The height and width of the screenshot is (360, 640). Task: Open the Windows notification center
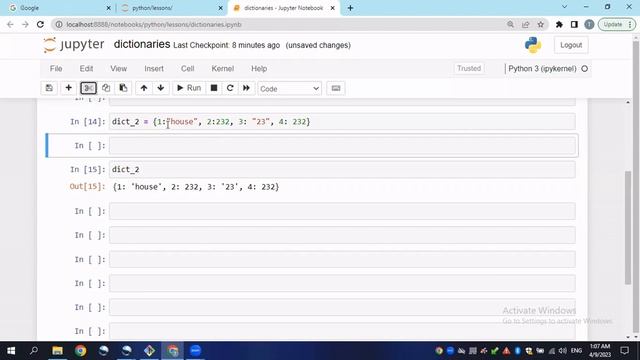tap(624, 351)
